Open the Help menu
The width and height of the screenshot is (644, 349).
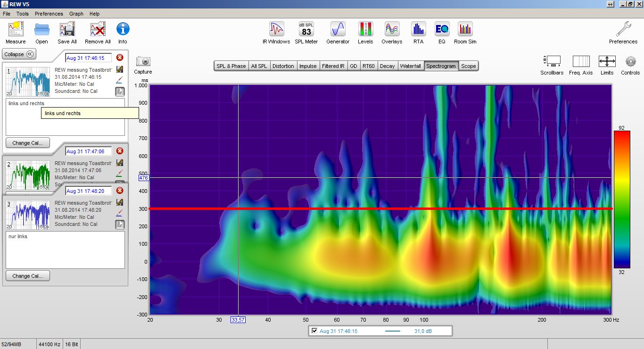pyautogui.click(x=94, y=14)
